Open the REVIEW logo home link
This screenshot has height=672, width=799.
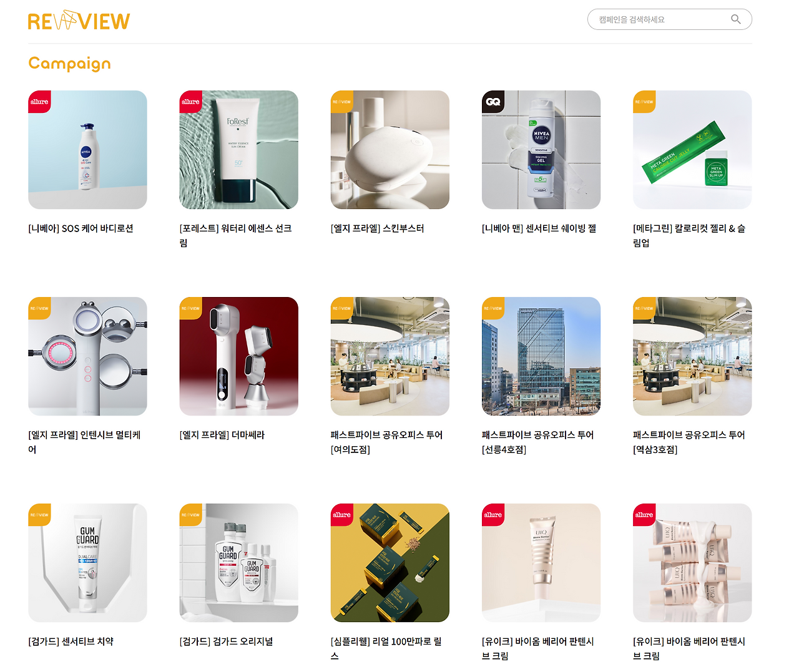79,21
